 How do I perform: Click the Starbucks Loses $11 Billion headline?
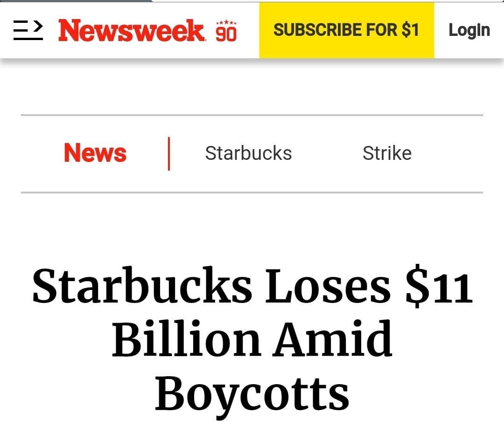(252, 338)
